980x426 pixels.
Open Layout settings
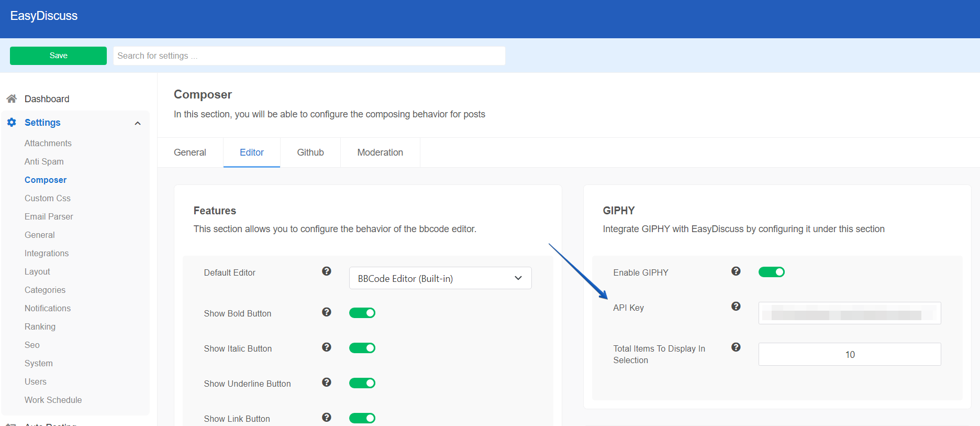pyautogui.click(x=37, y=271)
